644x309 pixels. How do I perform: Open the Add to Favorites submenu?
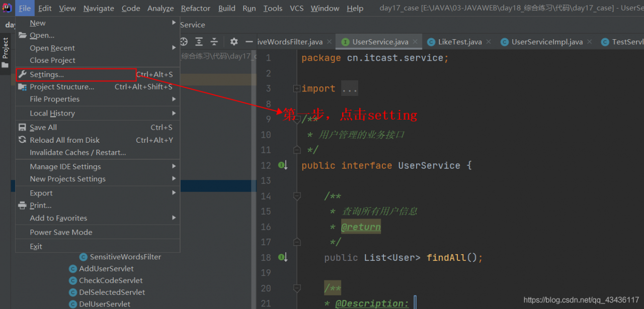tap(98, 218)
